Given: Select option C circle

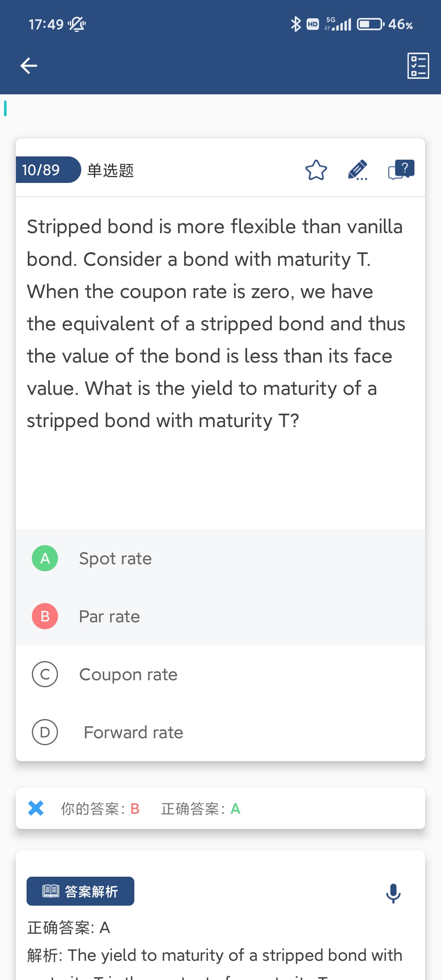Looking at the screenshot, I should (45, 674).
